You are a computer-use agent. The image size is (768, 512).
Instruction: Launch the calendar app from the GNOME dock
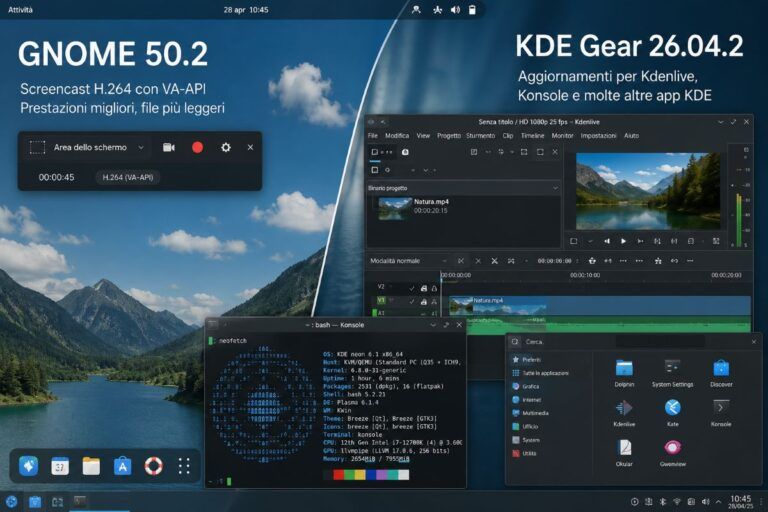(x=60, y=466)
